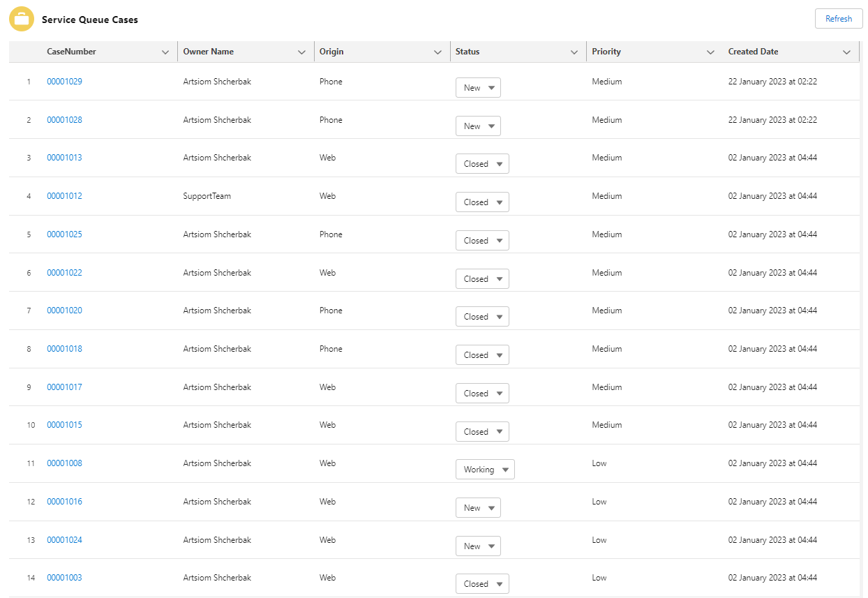Open the Origin column header menu
Screen dimensions: 868x598
pos(438,51)
